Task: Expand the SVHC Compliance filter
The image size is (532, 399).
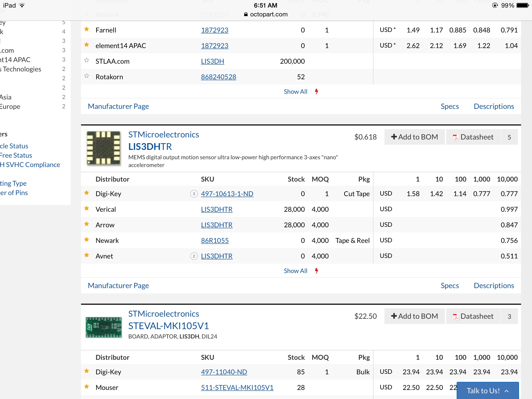Action: click(30, 165)
